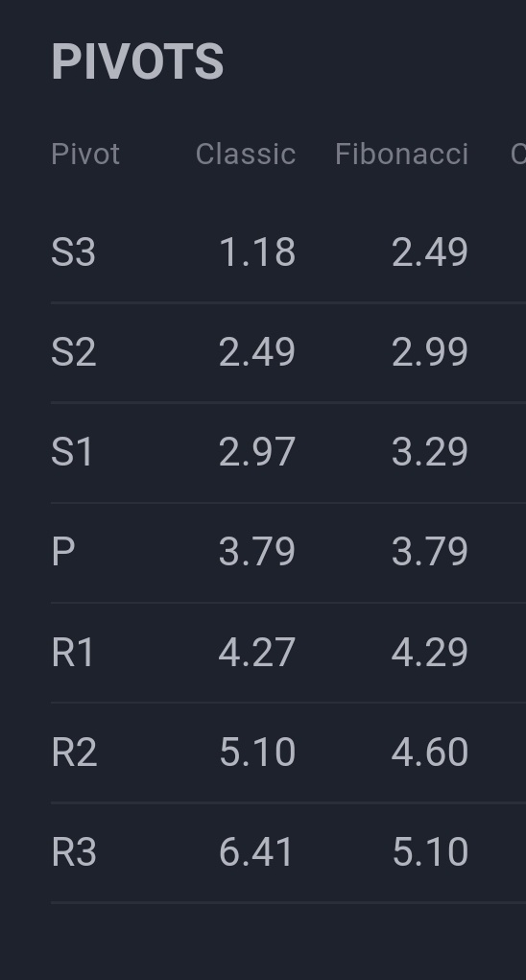The width and height of the screenshot is (526, 980).
Task: Click Classic P value 3.79
Action: click(257, 552)
